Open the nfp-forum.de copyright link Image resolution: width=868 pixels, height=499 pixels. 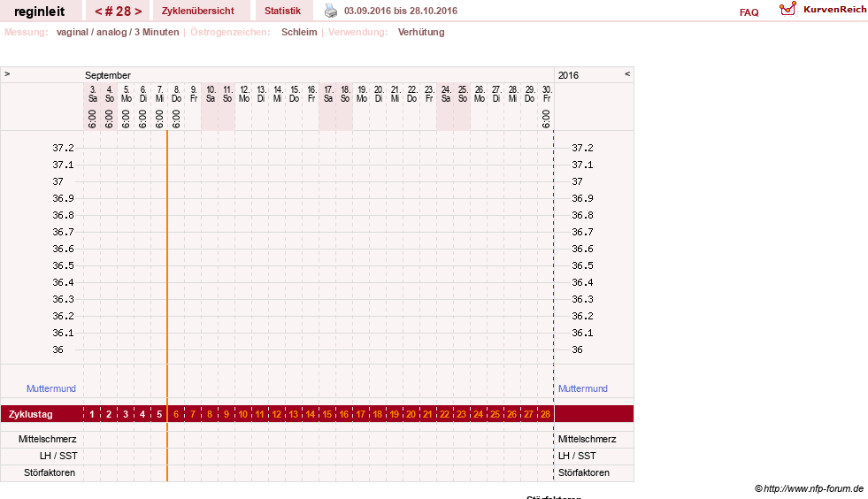[x=809, y=488]
